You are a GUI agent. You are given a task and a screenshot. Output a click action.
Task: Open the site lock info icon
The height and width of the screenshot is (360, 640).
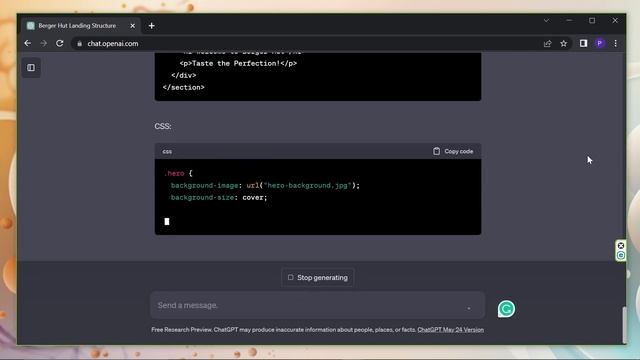[x=80, y=44]
